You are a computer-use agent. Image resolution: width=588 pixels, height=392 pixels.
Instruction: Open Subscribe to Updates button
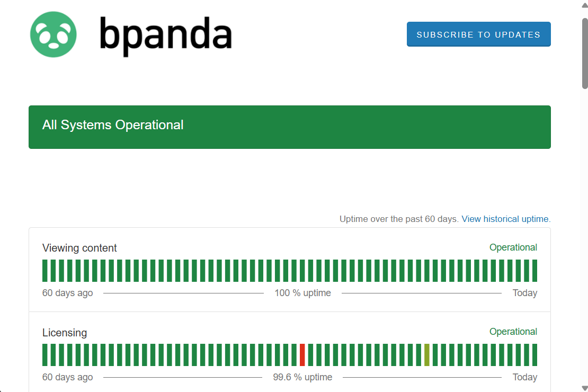tap(478, 34)
